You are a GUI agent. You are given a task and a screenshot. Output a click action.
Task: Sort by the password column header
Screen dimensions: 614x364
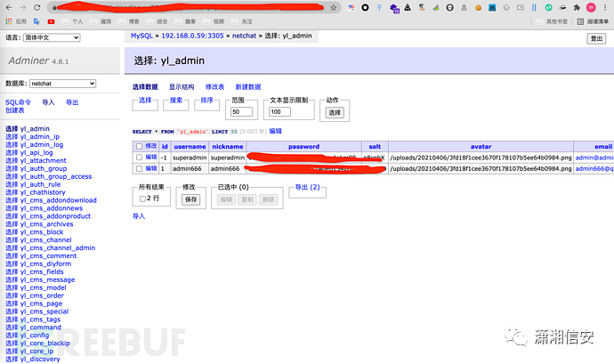click(x=303, y=147)
